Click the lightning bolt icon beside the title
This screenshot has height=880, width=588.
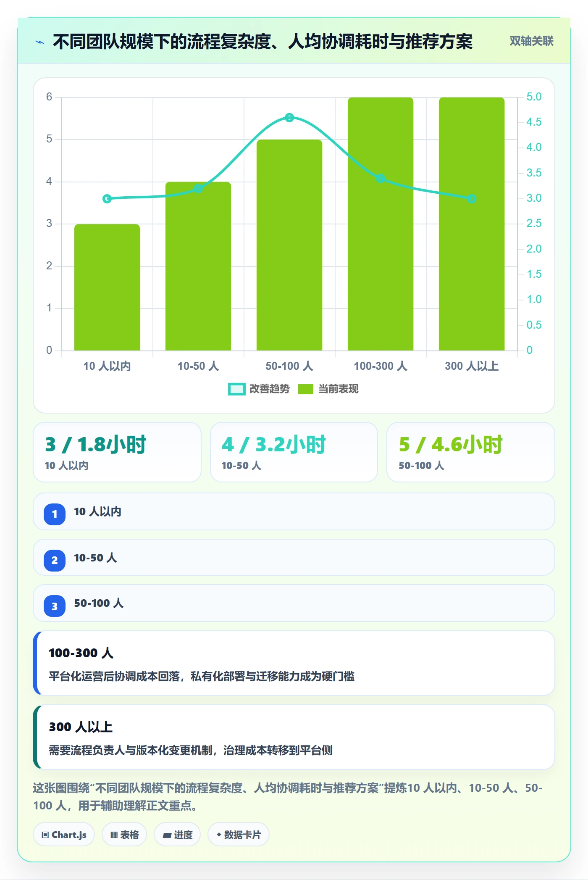[x=40, y=42]
